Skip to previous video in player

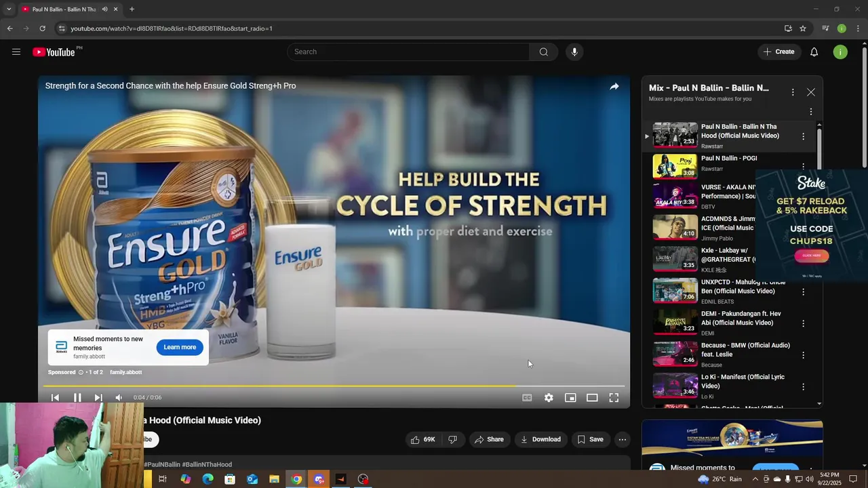click(56, 398)
